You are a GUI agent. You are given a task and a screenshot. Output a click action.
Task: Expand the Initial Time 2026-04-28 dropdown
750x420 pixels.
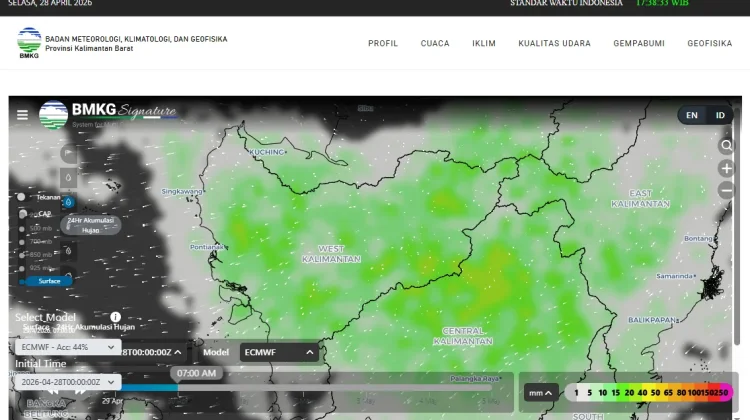(x=68, y=382)
